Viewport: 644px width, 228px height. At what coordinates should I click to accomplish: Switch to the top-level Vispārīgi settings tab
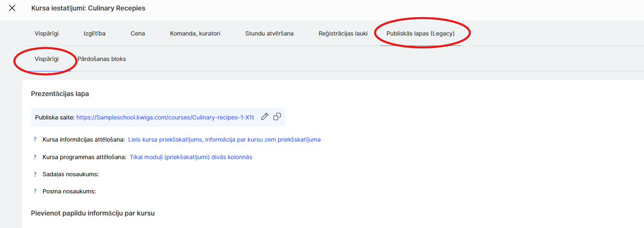tap(47, 33)
